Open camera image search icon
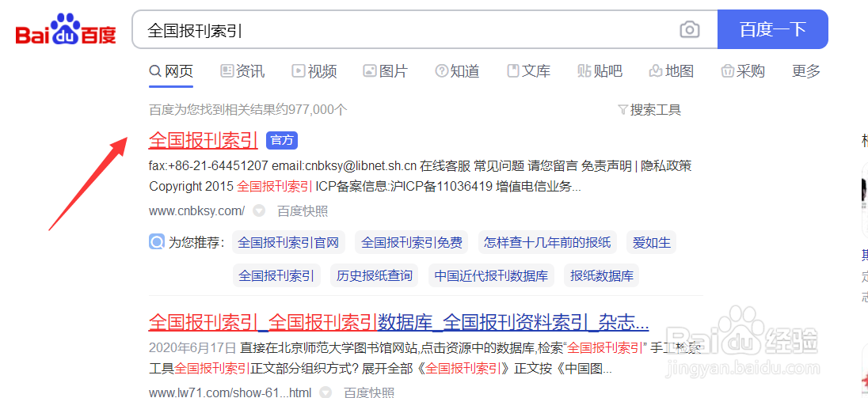 [690, 29]
